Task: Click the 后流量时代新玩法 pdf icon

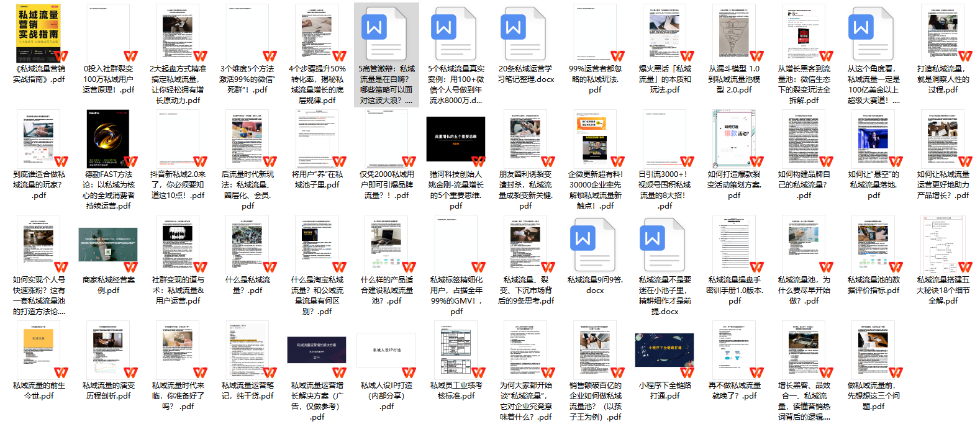Action: (247, 138)
